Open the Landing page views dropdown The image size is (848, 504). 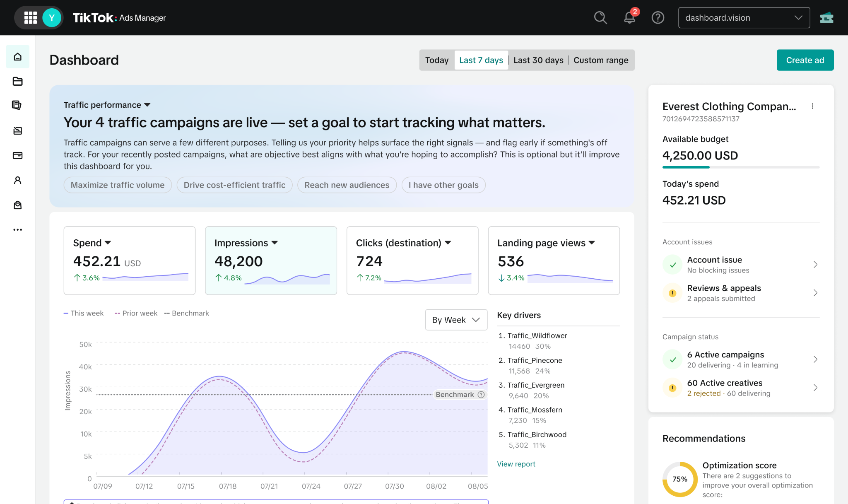pyautogui.click(x=546, y=243)
